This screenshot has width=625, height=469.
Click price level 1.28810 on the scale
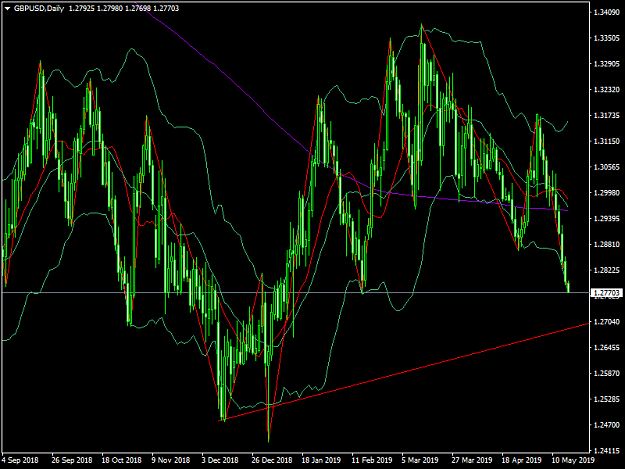pos(607,244)
